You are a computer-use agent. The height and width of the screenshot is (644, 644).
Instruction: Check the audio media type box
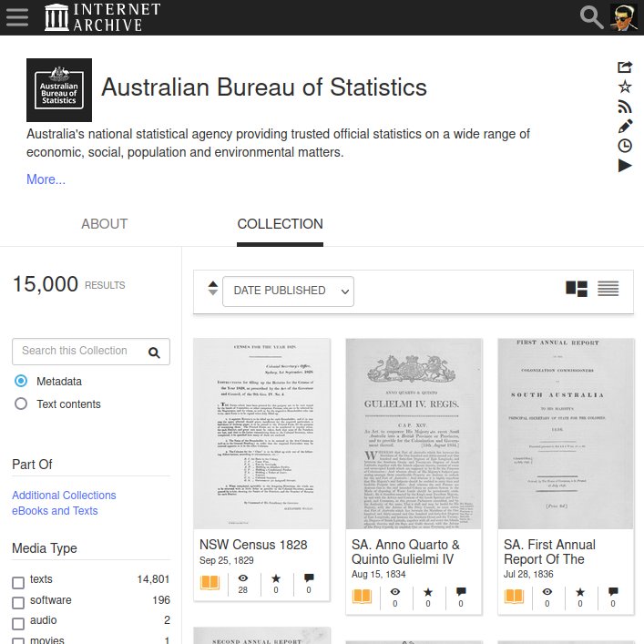coord(18,623)
